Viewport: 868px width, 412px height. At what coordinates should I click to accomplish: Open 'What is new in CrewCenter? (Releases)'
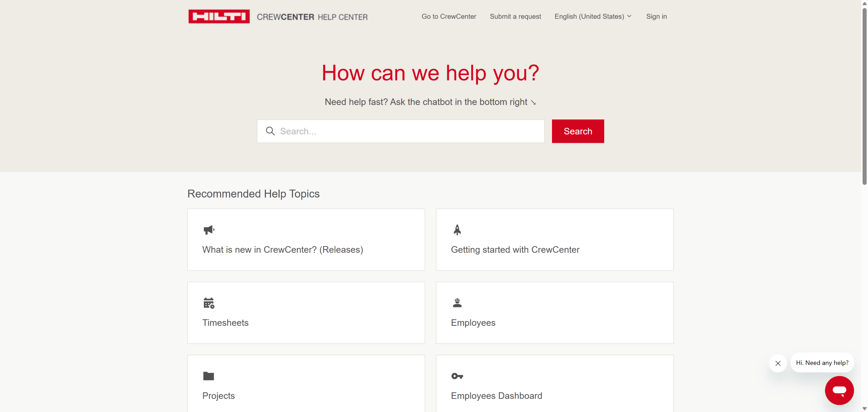(306, 240)
